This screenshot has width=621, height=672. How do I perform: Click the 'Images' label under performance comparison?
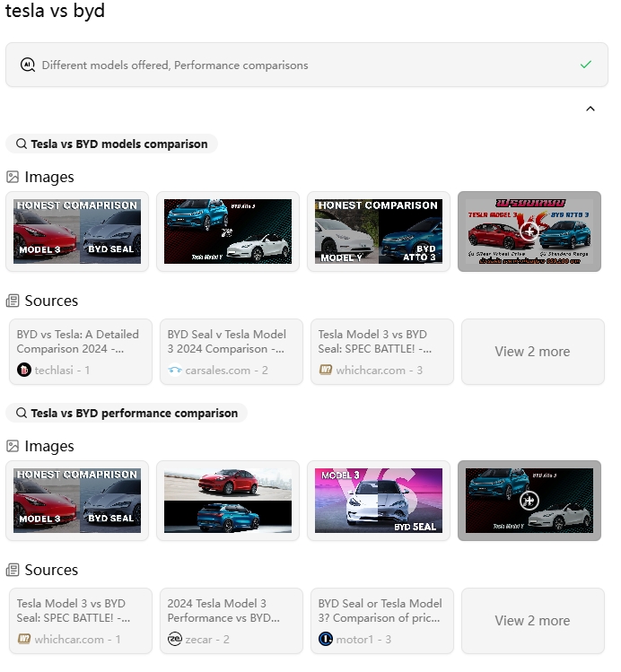coord(49,446)
